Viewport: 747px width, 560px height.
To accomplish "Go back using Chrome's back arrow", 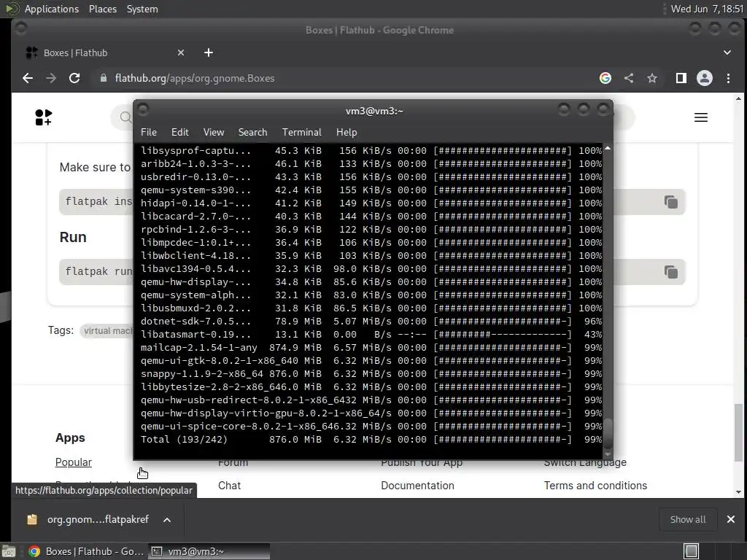I will click(28, 78).
